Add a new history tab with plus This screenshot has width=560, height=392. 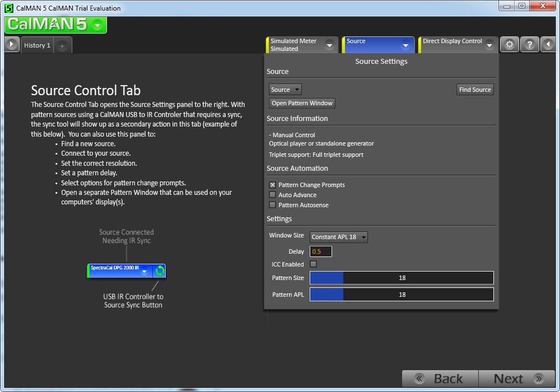click(62, 46)
